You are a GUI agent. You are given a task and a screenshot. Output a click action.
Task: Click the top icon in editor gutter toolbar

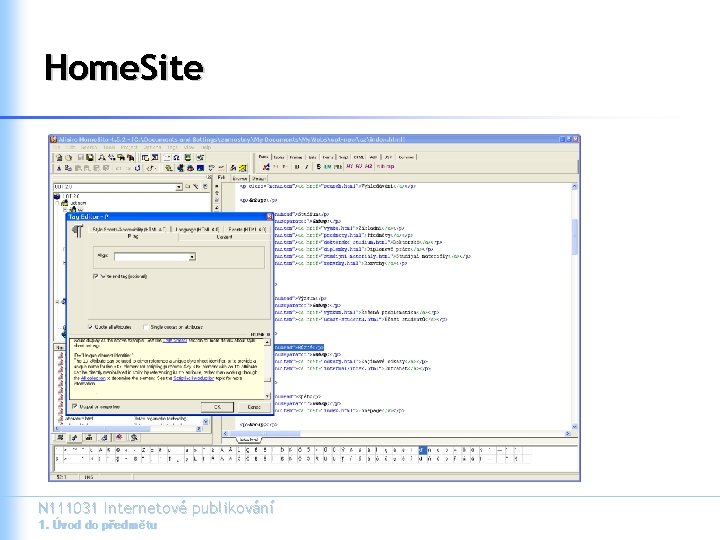coord(217,186)
